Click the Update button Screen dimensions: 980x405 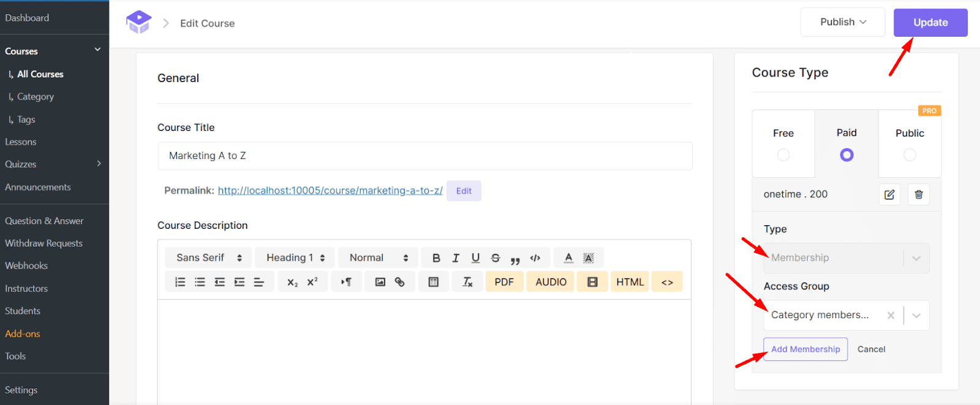pos(930,23)
